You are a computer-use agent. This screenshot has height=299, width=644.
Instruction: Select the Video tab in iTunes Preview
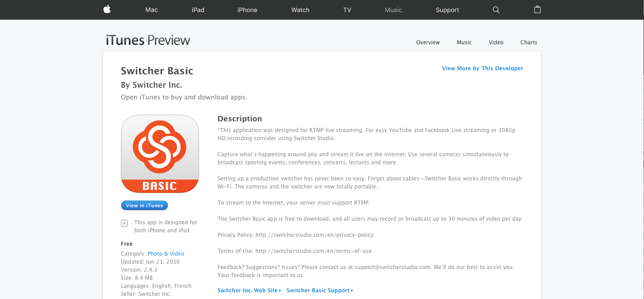tap(496, 43)
